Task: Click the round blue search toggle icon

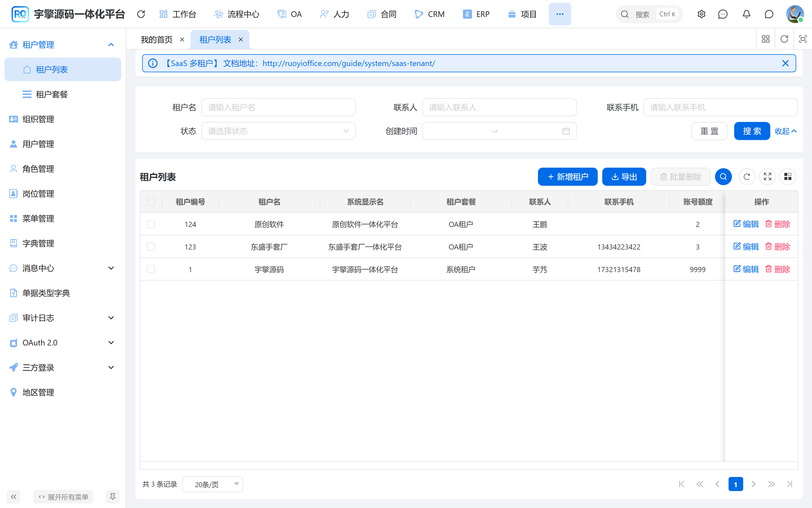Action: coord(723,177)
